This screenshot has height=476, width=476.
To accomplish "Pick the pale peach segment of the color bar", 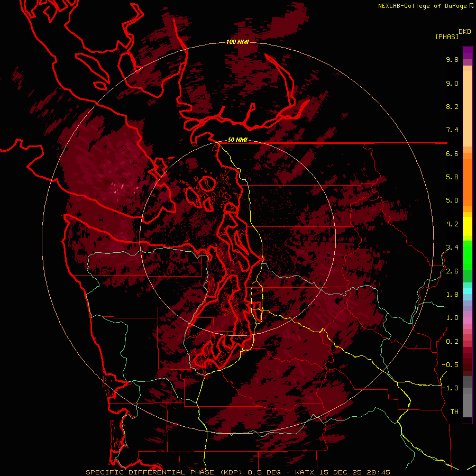I will [x=467, y=108].
